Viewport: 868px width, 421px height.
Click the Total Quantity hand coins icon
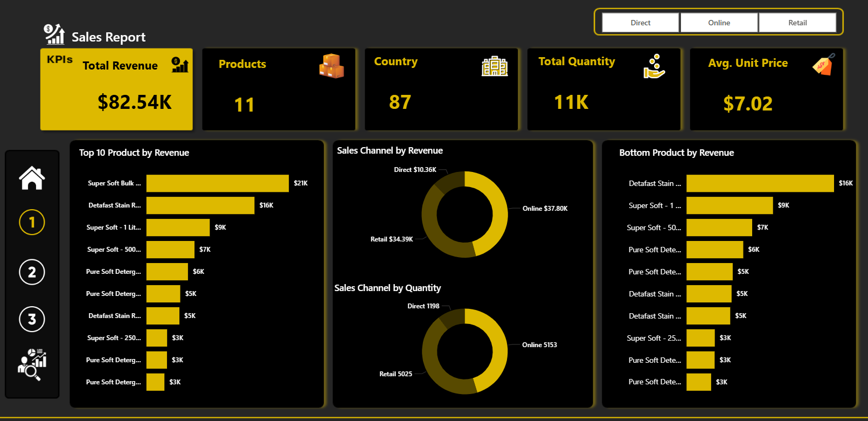point(654,66)
